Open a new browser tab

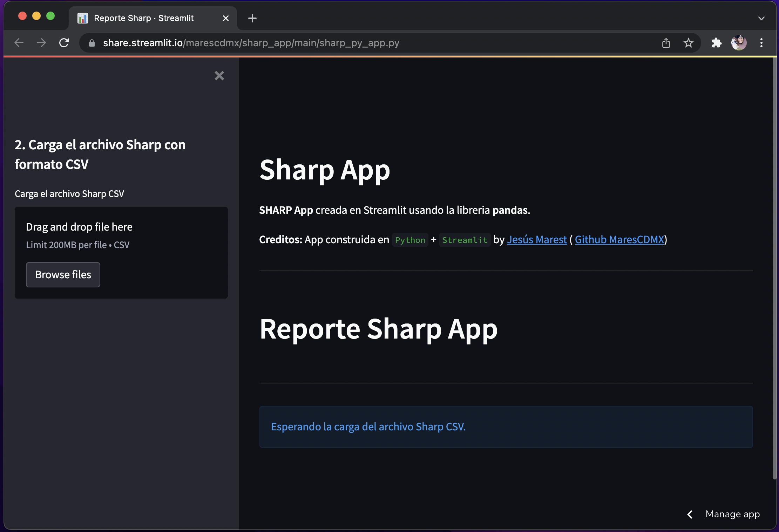pyautogui.click(x=252, y=18)
